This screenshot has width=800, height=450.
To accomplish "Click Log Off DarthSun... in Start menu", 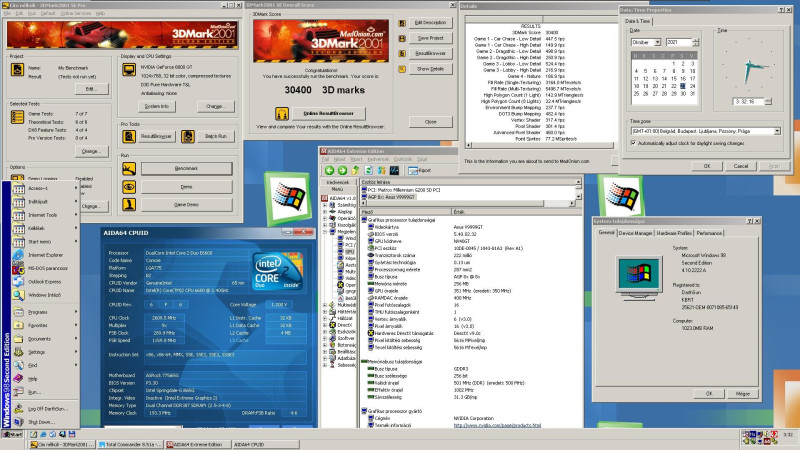I will [x=45, y=409].
